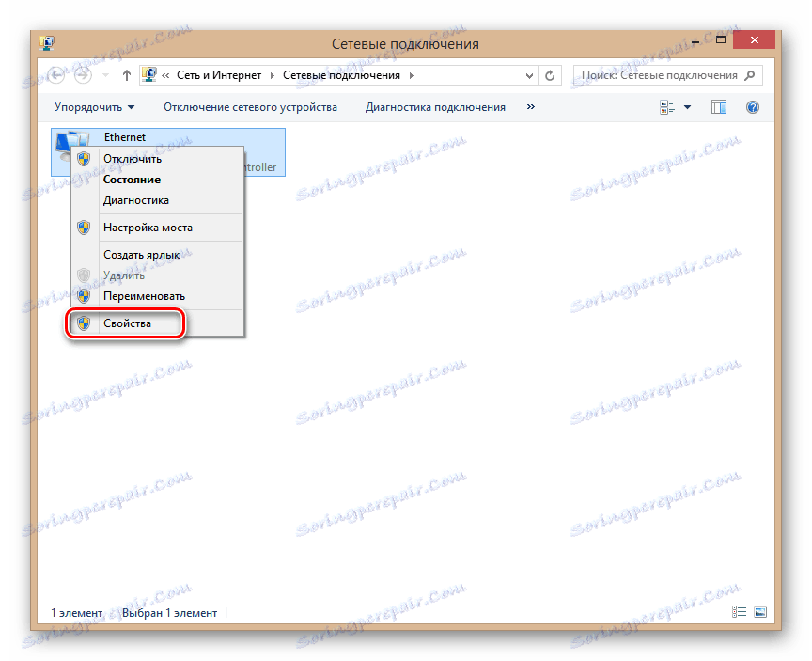
Task: Click the » chevron for more toolbar commands
Action: click(x=530, y=106)
